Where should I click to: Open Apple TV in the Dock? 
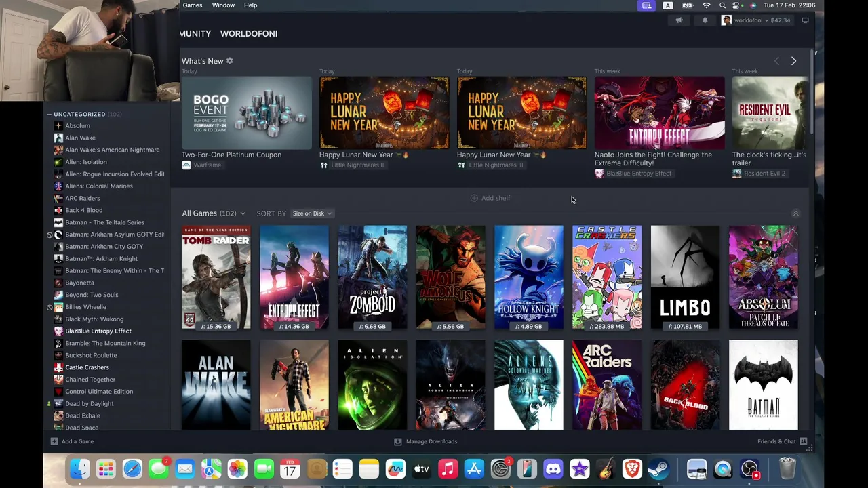pyautogui.click(x=422, y=469)
